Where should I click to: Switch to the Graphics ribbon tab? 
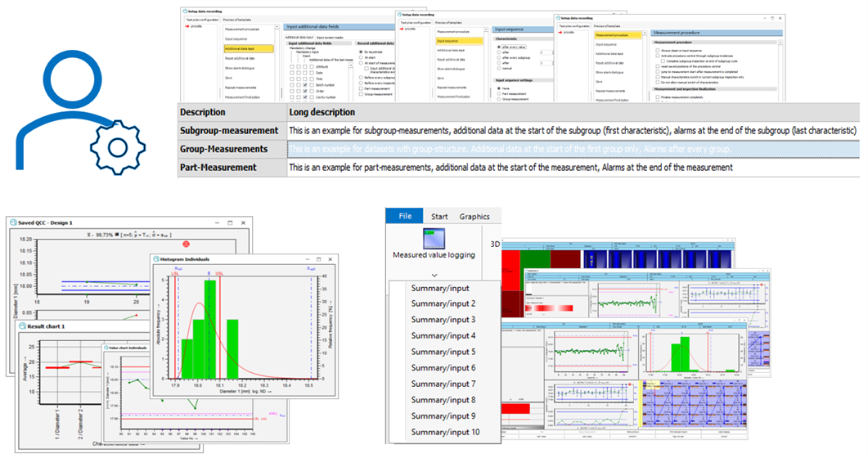click(x=474, y=216)
